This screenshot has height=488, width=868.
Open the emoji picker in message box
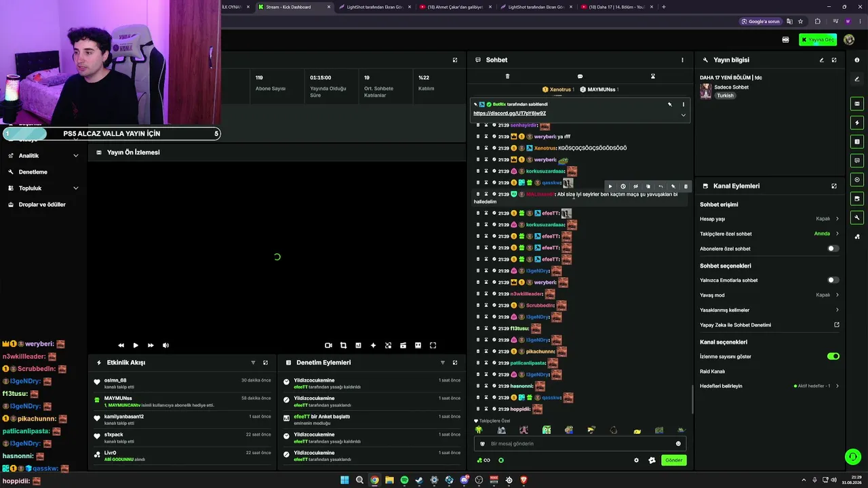[x=678, y=444]
